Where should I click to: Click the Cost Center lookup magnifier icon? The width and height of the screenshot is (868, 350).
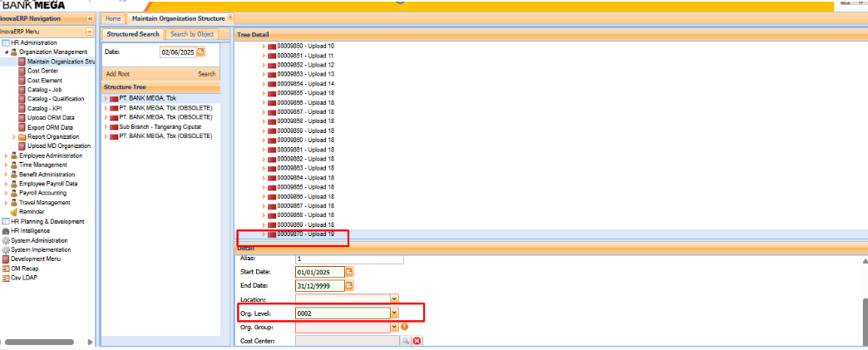point(406,341)
